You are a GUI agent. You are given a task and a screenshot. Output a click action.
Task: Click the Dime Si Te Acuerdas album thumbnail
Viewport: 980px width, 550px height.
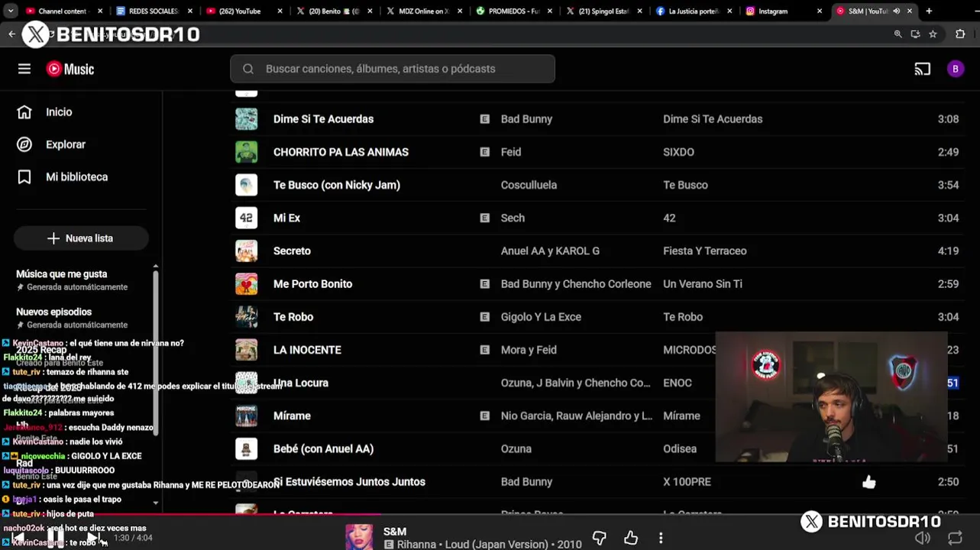[246, 119]
